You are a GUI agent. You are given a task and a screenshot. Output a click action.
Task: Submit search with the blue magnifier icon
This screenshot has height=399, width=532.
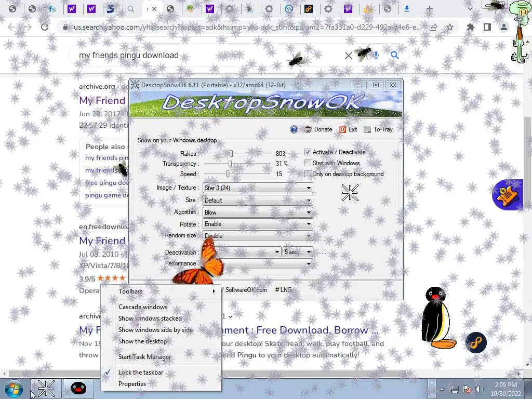(394, 55)
